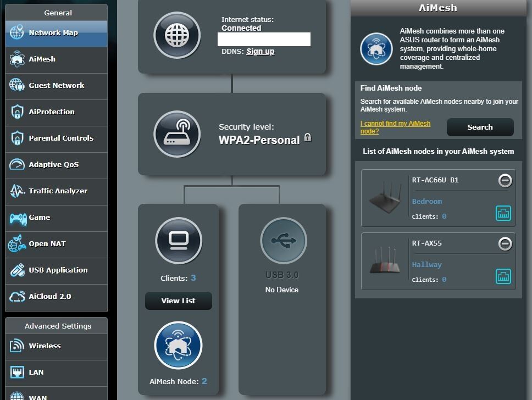Click the large AiMesh icon in right panel
The width and height of the screenshot is (532, 400).
pos(376,49)
